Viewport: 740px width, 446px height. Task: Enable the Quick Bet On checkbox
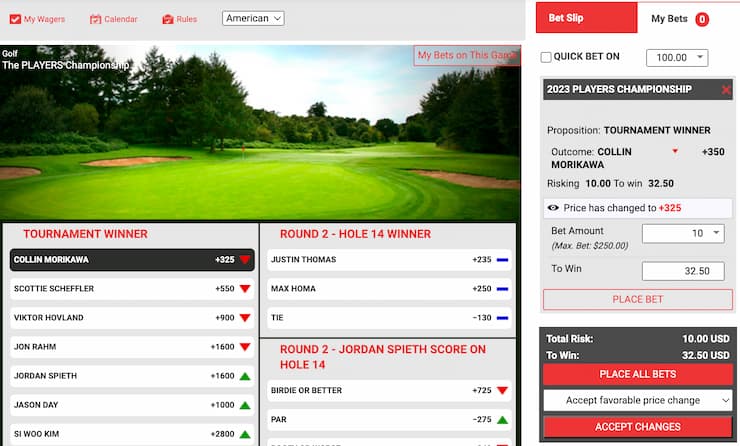pyautogui.click(x=546, y=57)
